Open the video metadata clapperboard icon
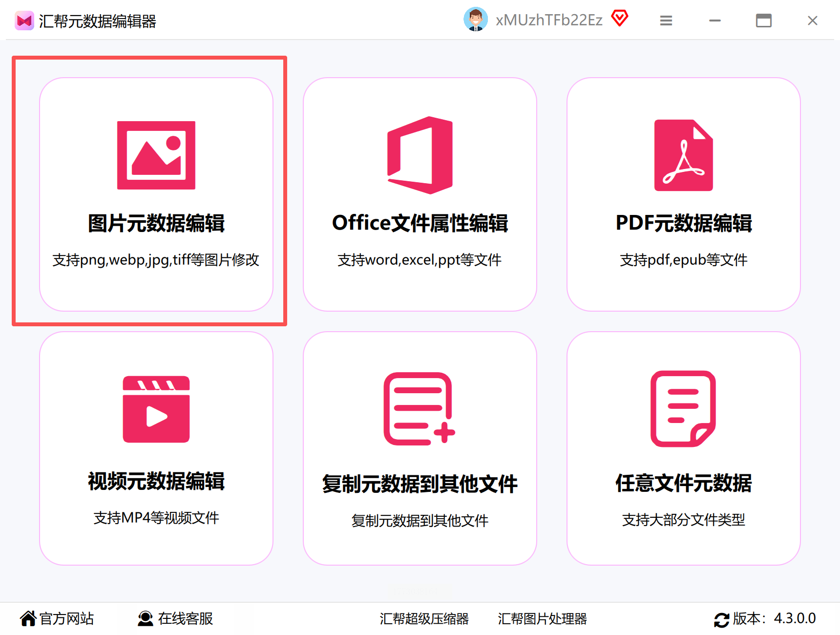 156,409
